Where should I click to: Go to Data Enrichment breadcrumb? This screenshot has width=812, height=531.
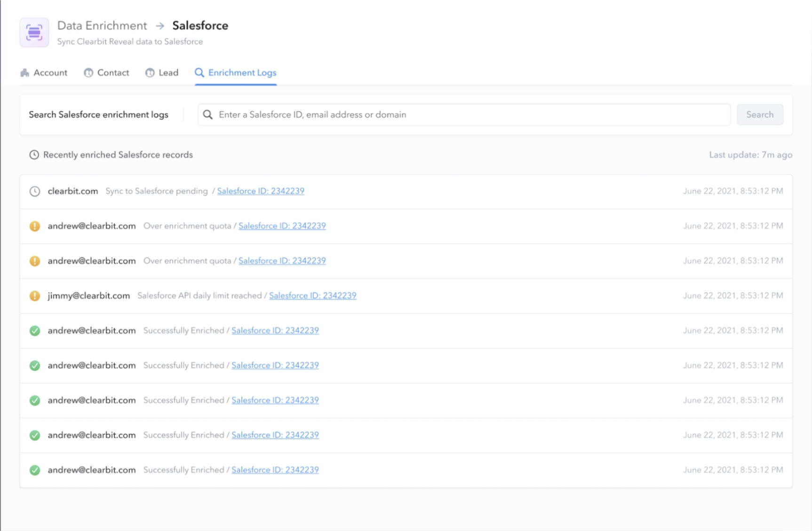[x=102, y=25]
